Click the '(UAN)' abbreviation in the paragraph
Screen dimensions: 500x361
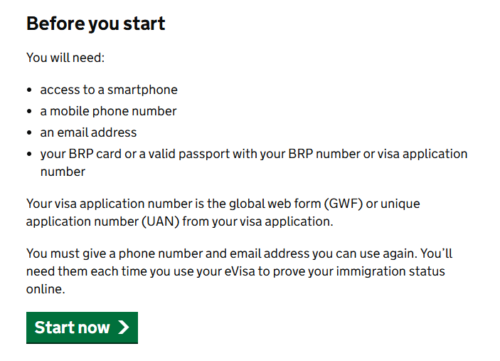coord(161,222)
